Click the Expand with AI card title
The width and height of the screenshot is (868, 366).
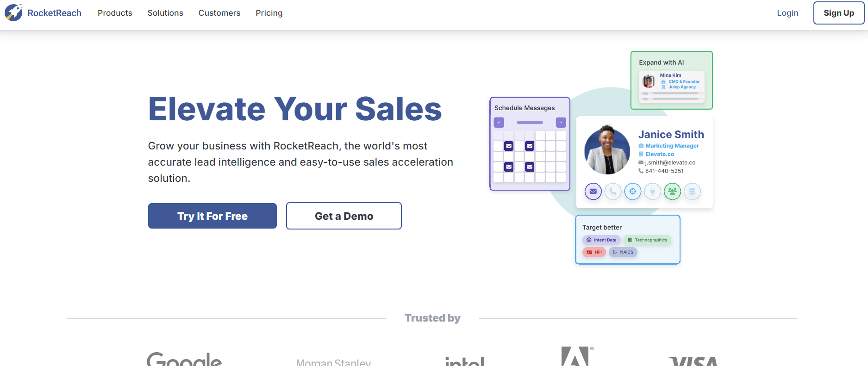tap(661, 62)
